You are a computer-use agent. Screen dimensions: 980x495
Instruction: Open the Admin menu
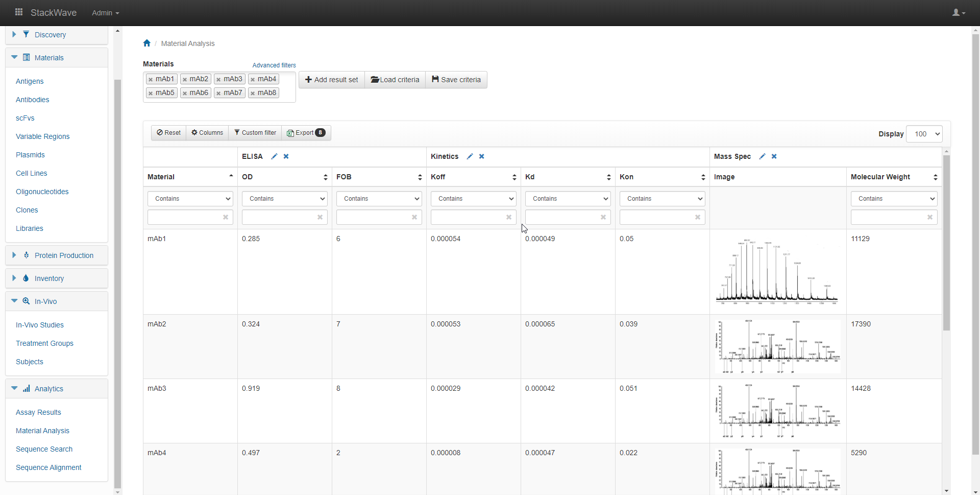(105, 13)
